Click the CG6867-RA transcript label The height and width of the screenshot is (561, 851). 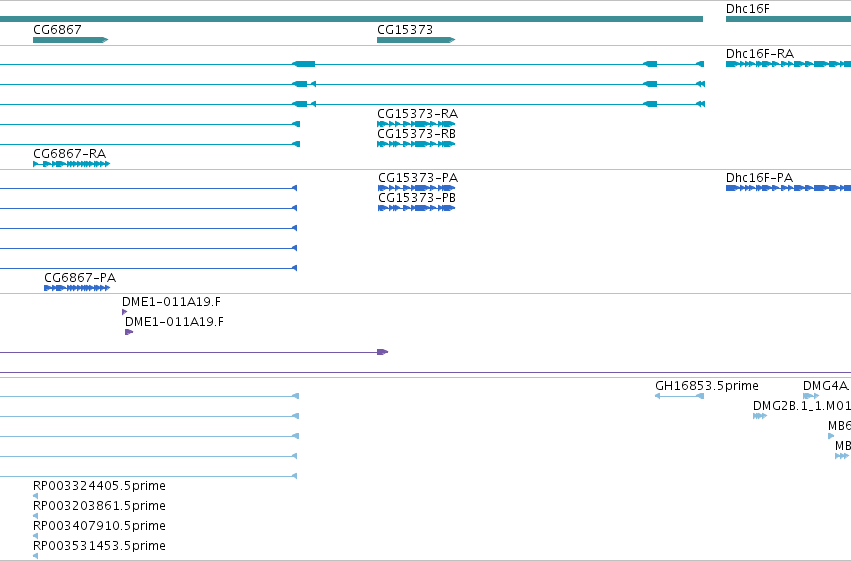pyautogui.click(x=69, y=154)
